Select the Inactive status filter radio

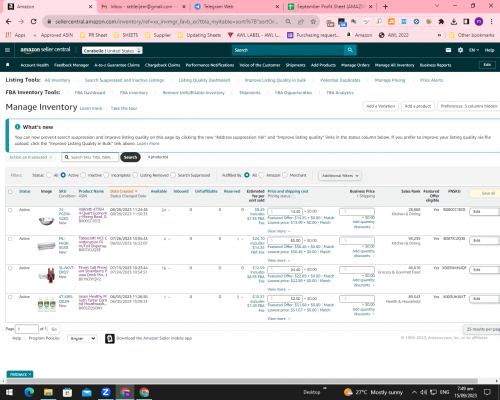83,175
